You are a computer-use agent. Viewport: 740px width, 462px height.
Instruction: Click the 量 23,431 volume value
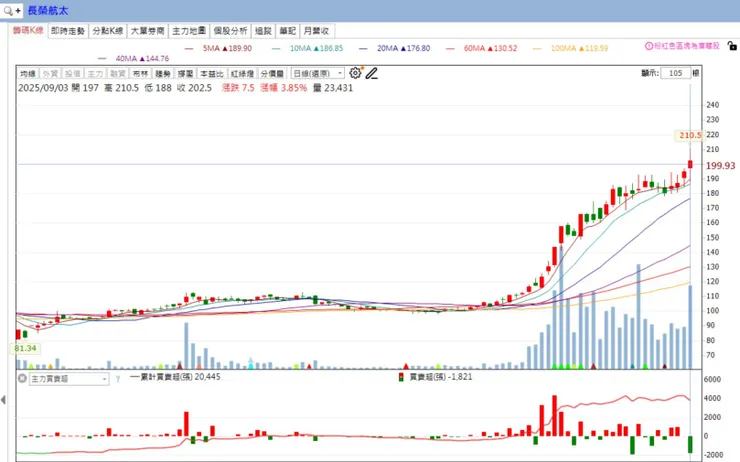point(333,88)
